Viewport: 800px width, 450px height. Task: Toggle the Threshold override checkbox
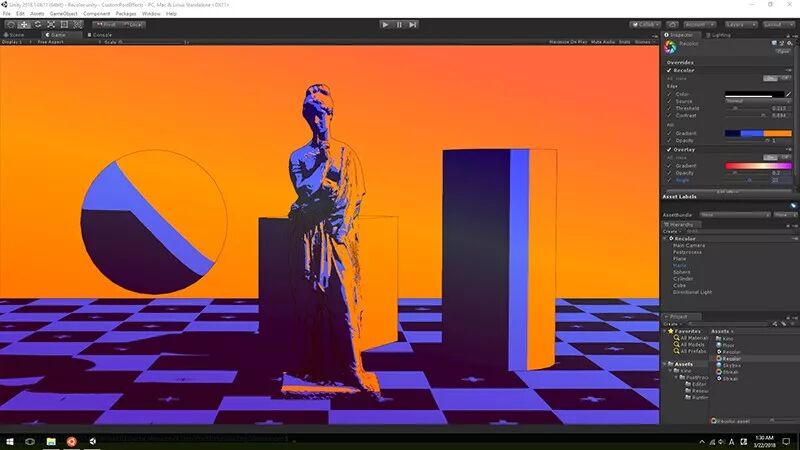670,109
